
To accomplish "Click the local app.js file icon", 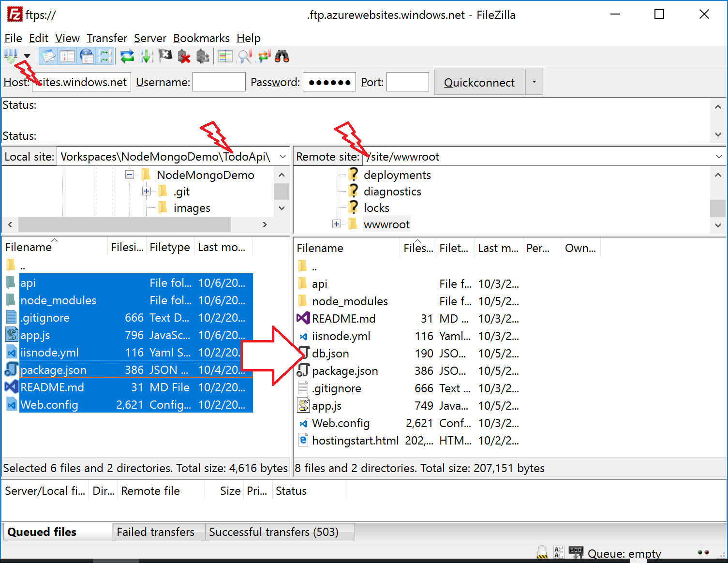I will pos(12,335).
